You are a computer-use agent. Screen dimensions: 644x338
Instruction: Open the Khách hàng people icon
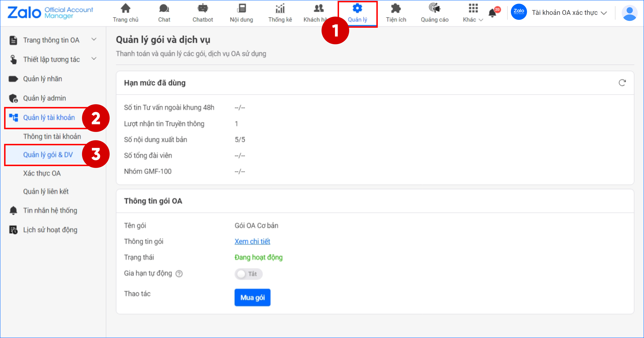pyautogui.click(x=319, y=8)
